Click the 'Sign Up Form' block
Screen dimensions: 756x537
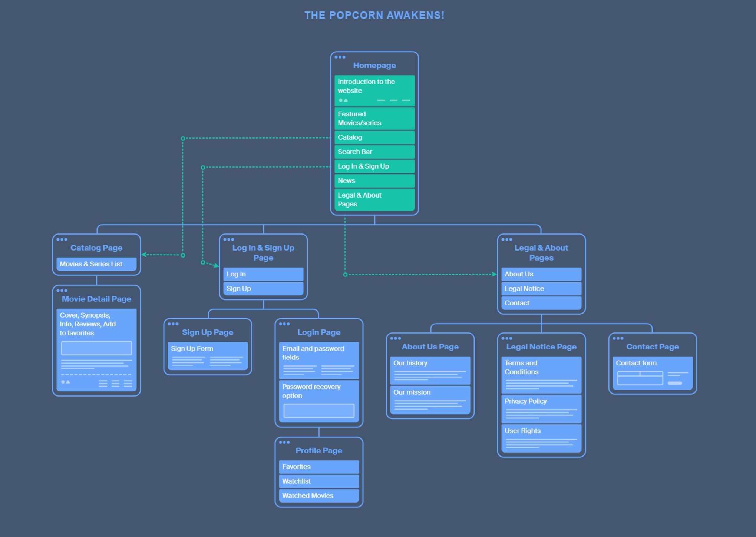click(x=208, y=356)
